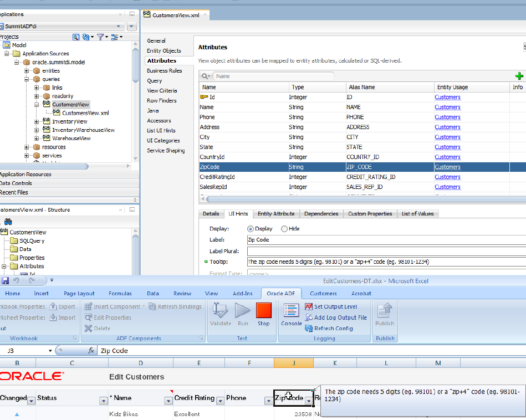This screenshot has width=526, height=420.
Task: Click Customers link in ZipCode row
Action: 447,167
